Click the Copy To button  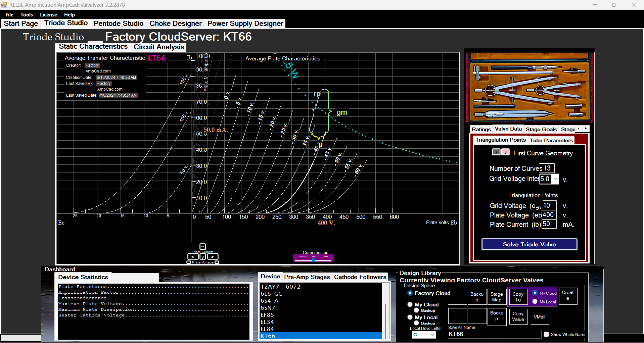pyautogui.click(x=518, y=297)
